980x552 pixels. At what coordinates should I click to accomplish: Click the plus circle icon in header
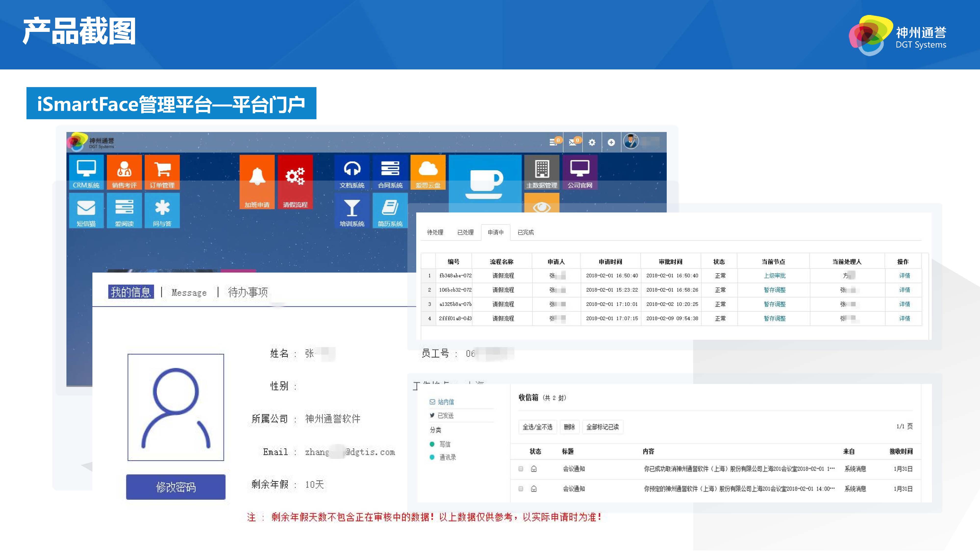[x=611, y=142]
